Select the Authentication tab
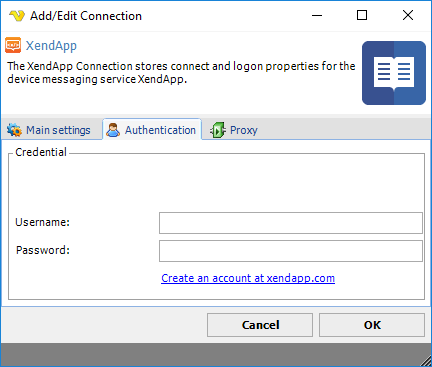Viewport: 432px width, 367px height. pyautogui.click(x=152, y=129)
